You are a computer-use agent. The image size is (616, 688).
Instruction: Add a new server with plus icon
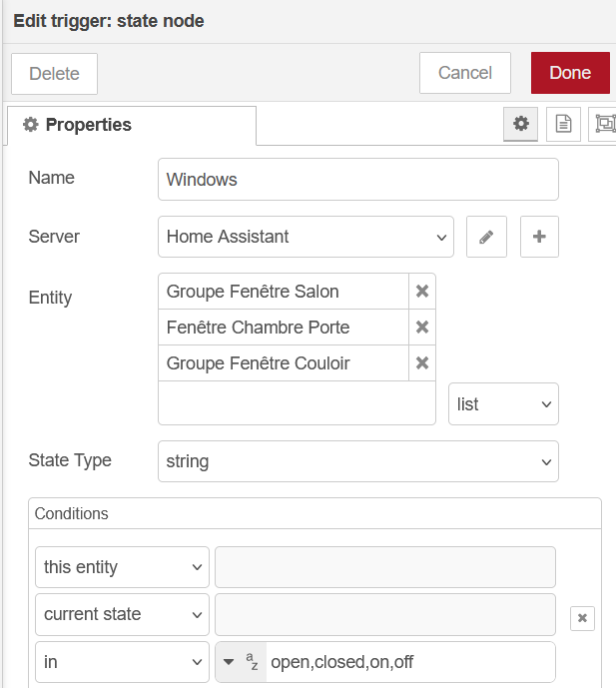tap(539, 237)
